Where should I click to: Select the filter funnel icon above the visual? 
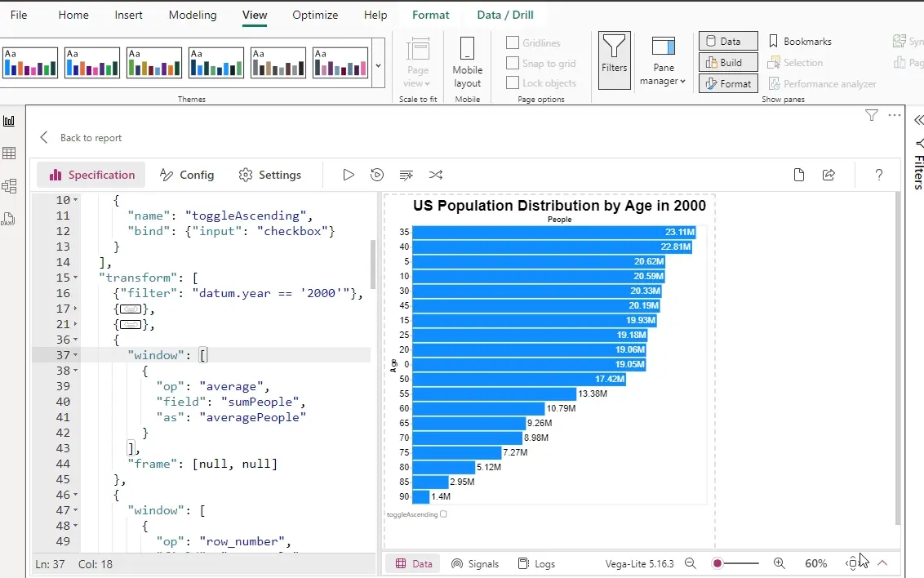871,116
